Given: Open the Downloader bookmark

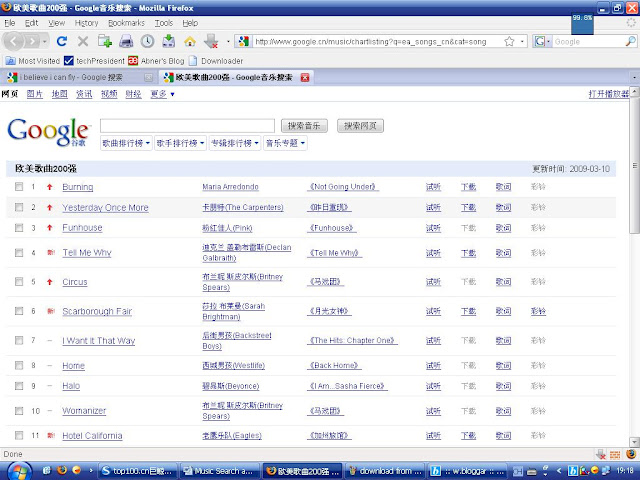Looking at the screenshot, I should click(x=216, y=61).
